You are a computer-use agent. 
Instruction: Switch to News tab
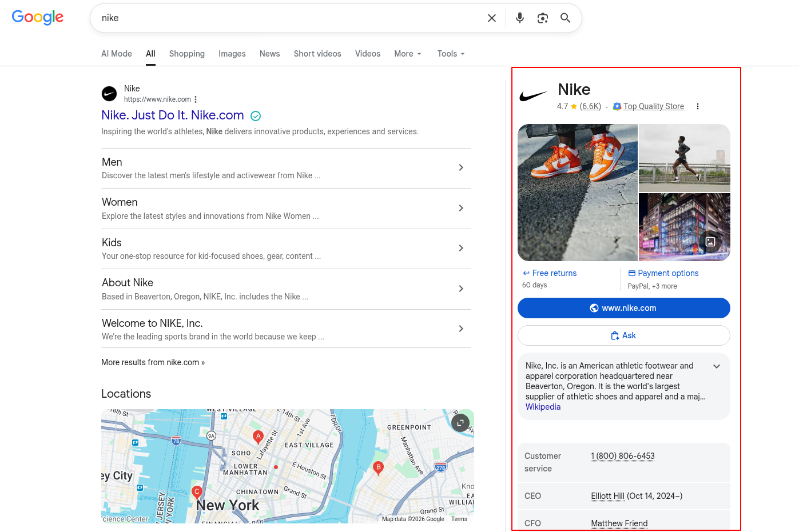270,54
